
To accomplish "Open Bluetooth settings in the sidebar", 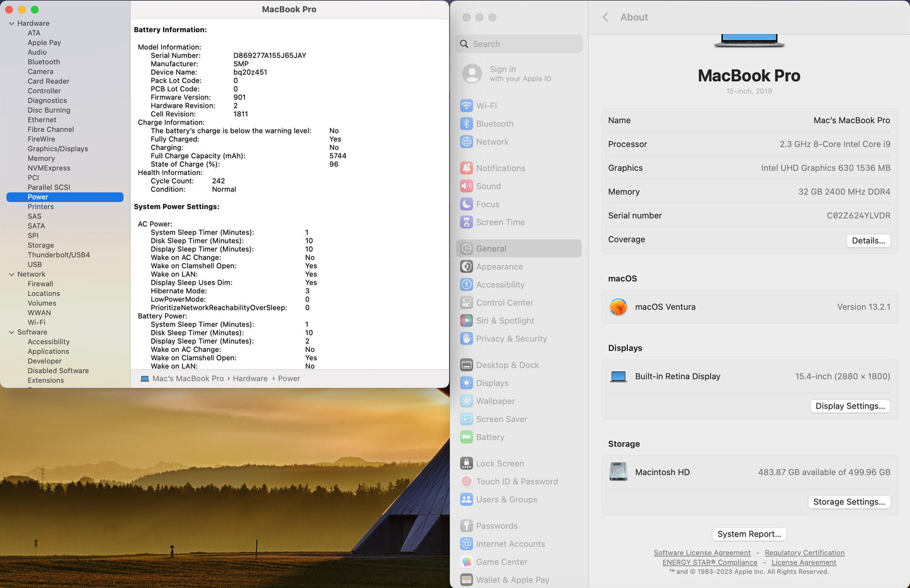I will [495, 123].
